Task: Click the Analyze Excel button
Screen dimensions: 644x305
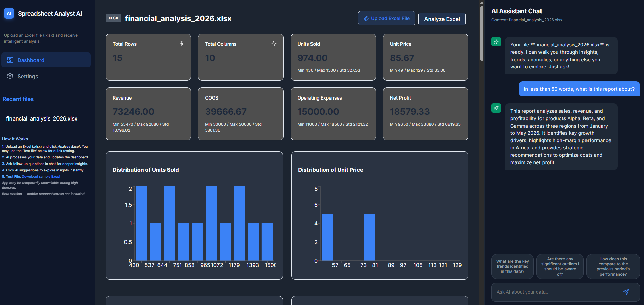Action: pyautogui.click(x=442, y=19)
